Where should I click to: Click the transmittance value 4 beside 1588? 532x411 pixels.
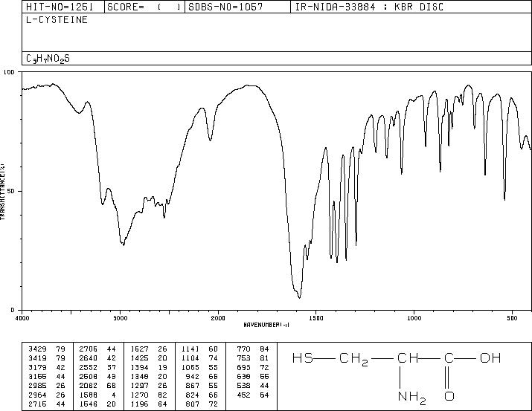click(x=113, y=395)
